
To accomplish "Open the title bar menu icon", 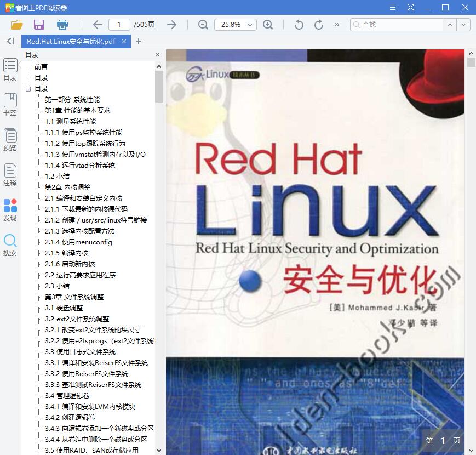I will pyautogui.click(x=393, y=8).
